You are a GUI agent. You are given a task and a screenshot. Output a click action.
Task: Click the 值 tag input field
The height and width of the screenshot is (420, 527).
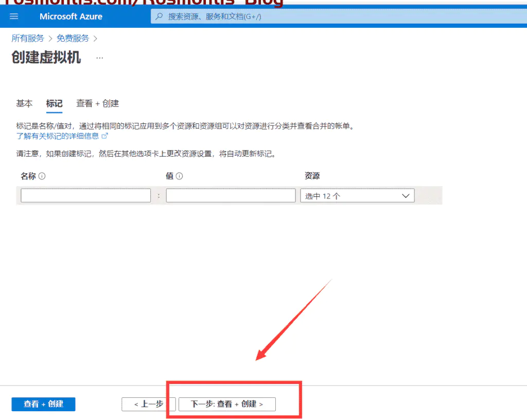tap(231, 195)
